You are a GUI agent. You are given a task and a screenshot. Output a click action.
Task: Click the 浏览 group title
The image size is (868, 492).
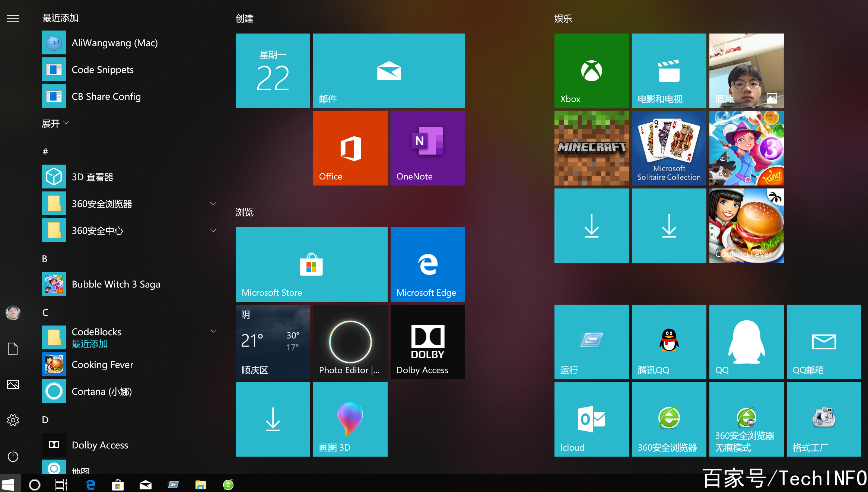pos(244,212)
